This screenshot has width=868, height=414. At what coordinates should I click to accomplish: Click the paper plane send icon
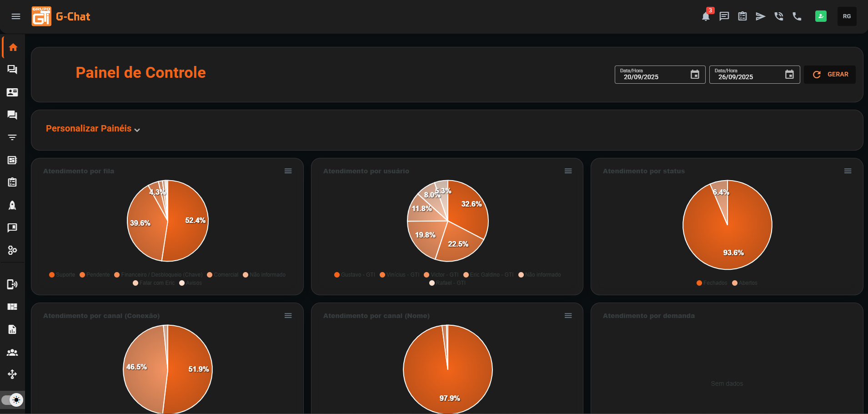pyautogui.click(x=760, y=17)
